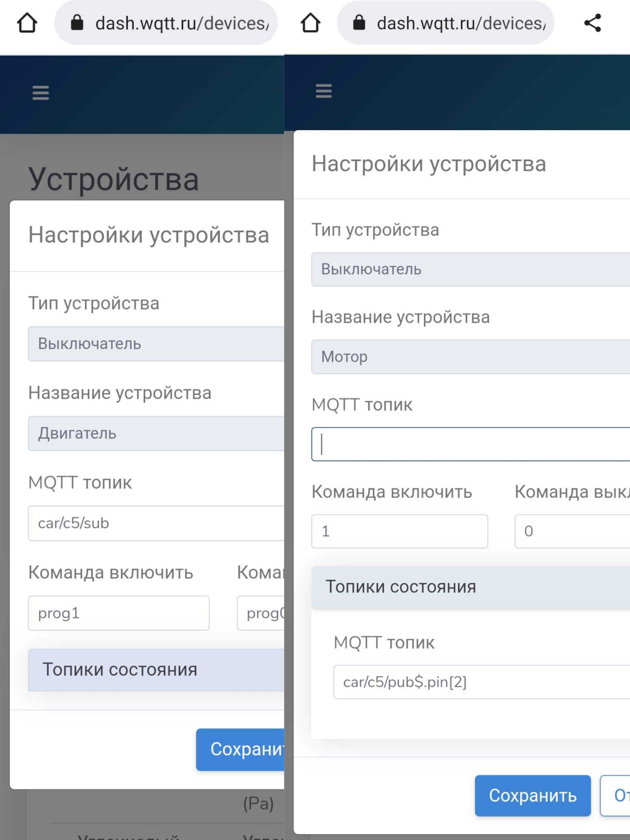The image size is (630, 840).
Task: Edit turn-on command field with value 1
Action: (x=399, y=531)
